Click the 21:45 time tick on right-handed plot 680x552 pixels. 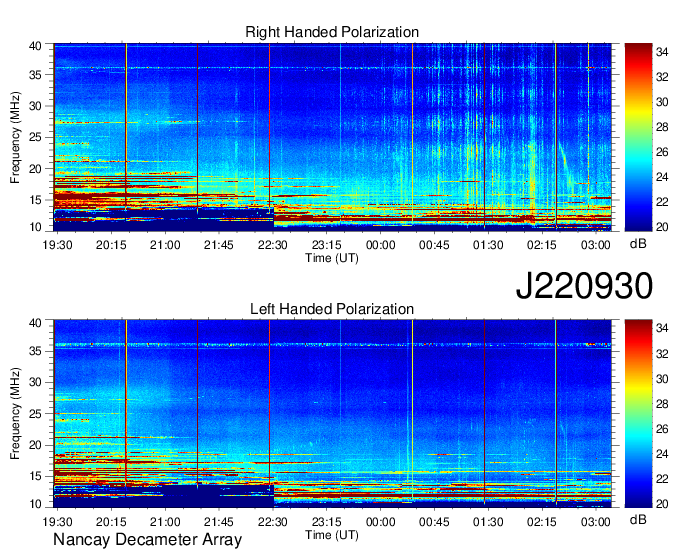click(x=219, y=245)
